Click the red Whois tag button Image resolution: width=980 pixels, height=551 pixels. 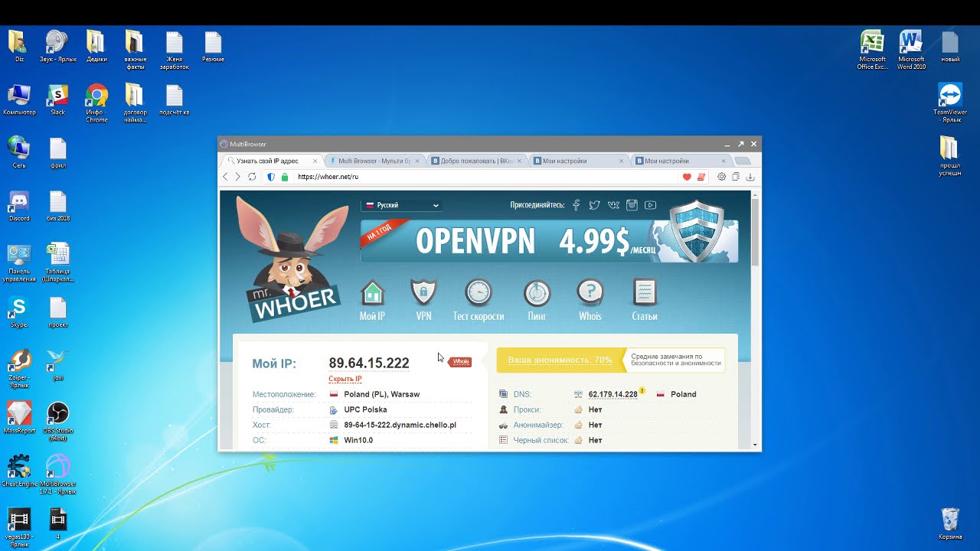tap(459, 362)
